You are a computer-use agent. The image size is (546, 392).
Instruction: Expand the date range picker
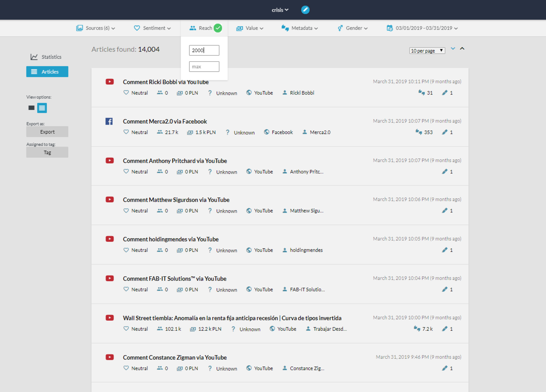[x=422, y=28]
